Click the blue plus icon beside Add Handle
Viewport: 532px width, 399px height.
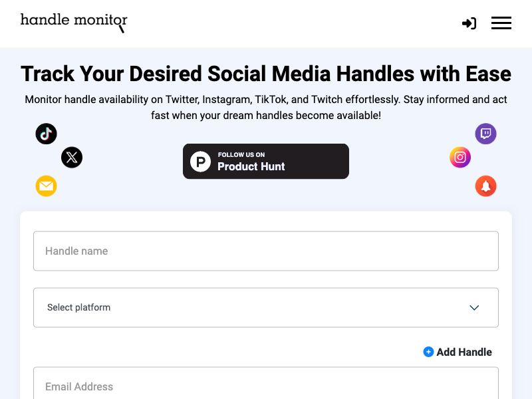pyautogui.click(x=428, y=352)
